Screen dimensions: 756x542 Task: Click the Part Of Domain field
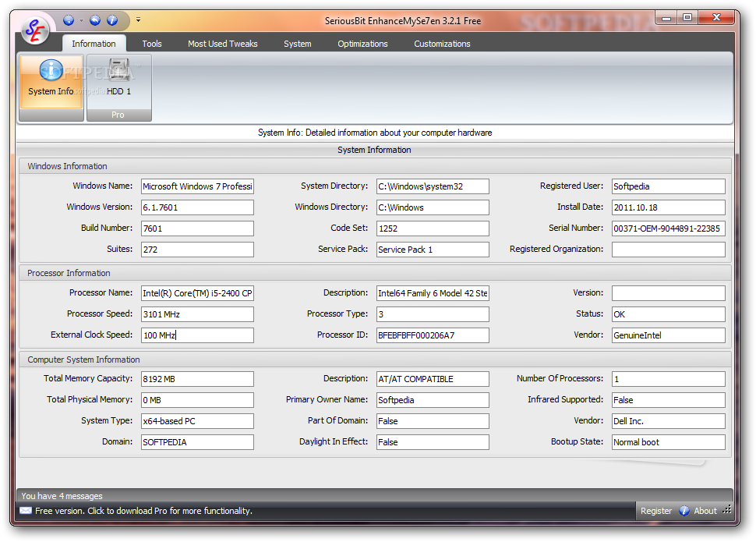433,421
